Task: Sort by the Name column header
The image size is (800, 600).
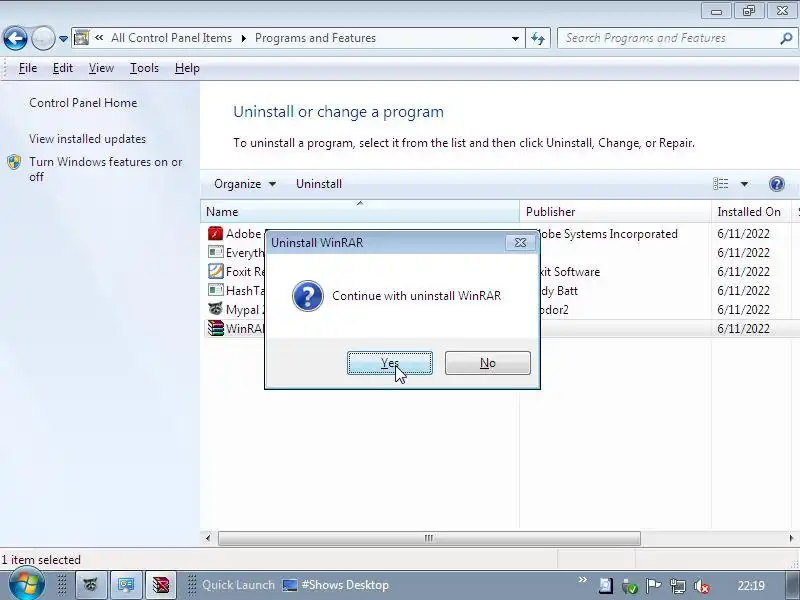Action: 360,212
